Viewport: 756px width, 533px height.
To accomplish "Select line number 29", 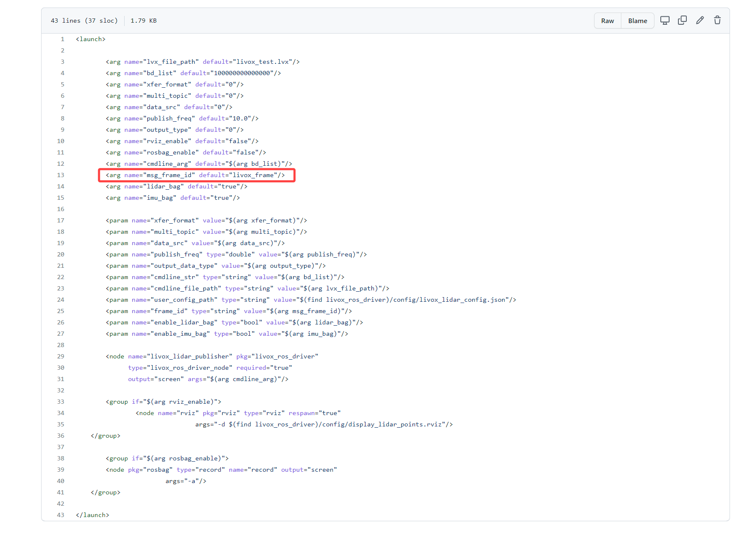I will [x=60, y=356].
